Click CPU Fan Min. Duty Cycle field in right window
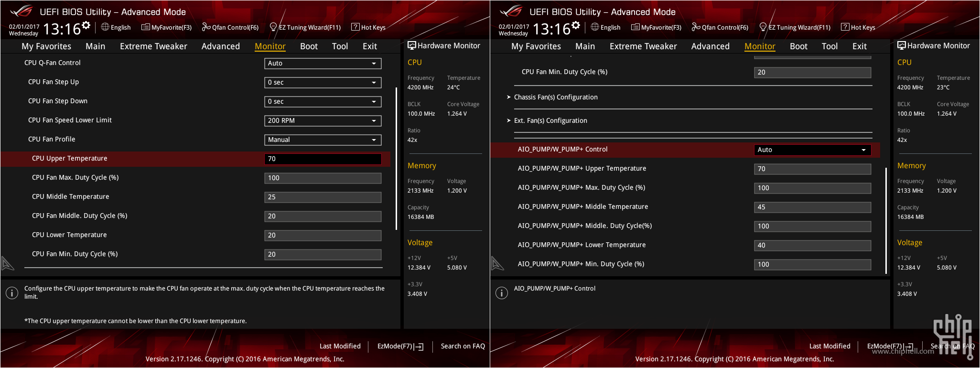980x368 pixels. click(813, 72)
